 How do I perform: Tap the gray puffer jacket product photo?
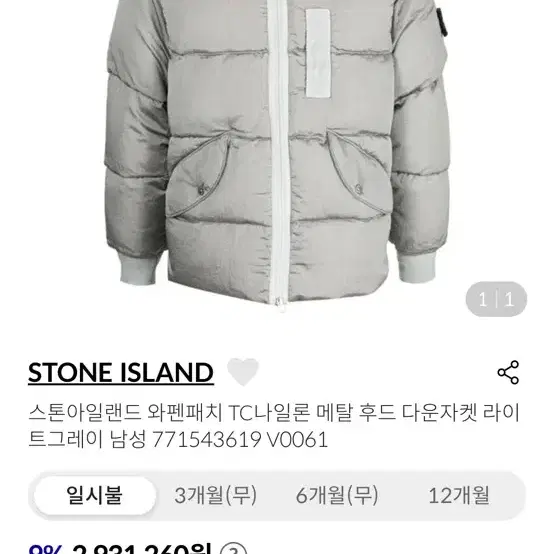pyautogui.click(x=278, y=152)
